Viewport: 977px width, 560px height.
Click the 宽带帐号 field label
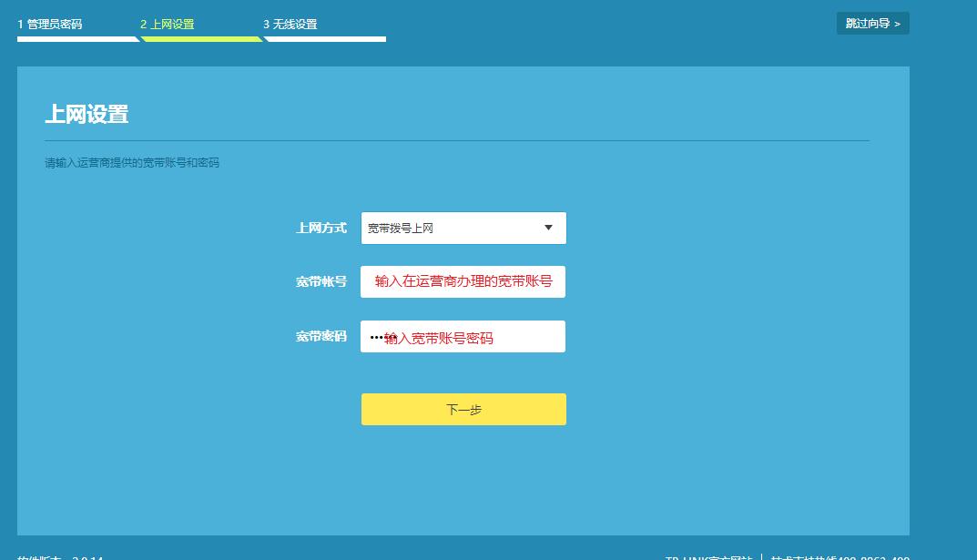(321, 281)
